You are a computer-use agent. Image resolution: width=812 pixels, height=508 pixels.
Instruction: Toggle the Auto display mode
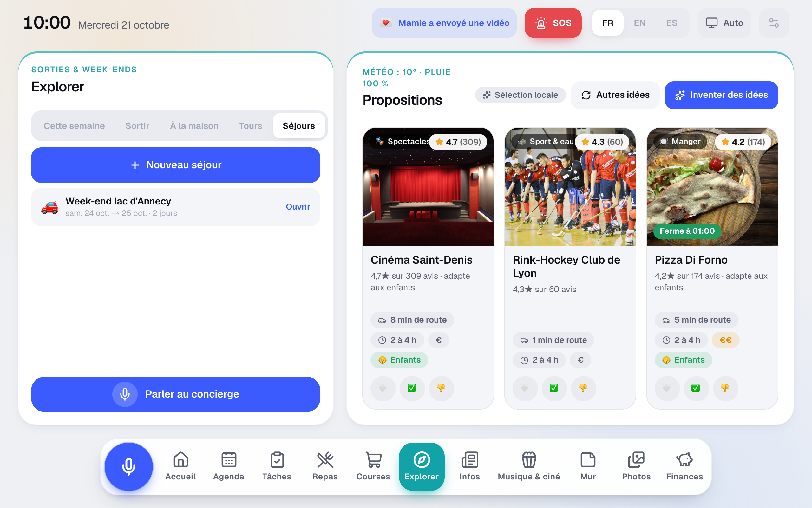pyautogui.click(x=724, y=23)
